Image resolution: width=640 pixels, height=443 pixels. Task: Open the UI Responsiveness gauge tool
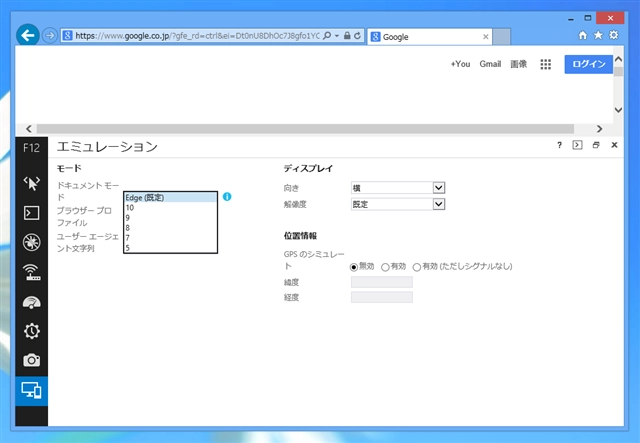click(31, 302)
